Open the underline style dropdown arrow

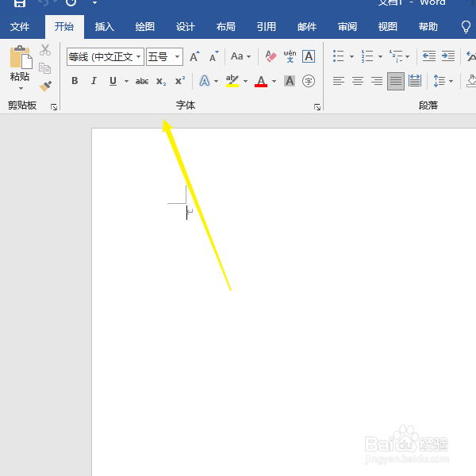coord(126,81)
